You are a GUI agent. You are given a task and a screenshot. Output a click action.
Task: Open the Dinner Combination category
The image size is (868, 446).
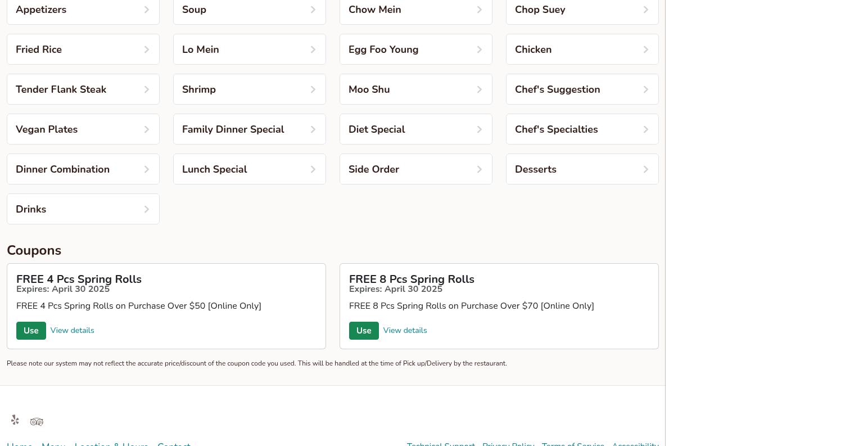point(83,169)
